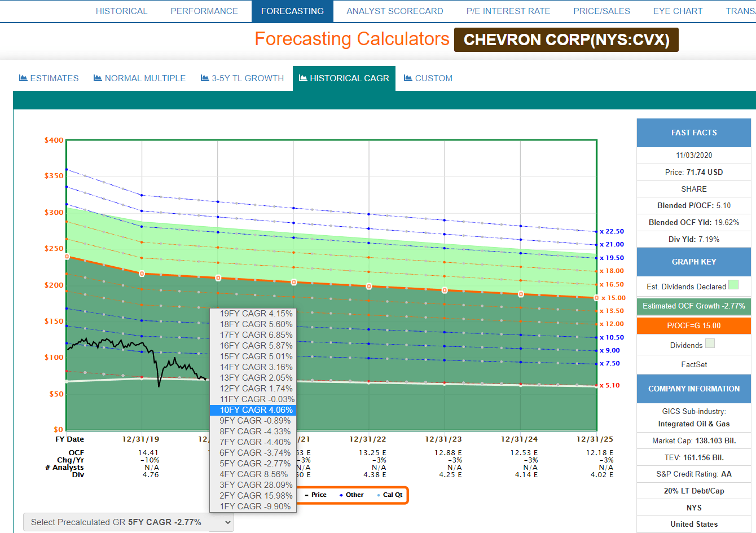This screenshot has height=533, width=756.
Task: Click the FAST FACTS header
Action: pyautogui.click(x=694, y=133)
